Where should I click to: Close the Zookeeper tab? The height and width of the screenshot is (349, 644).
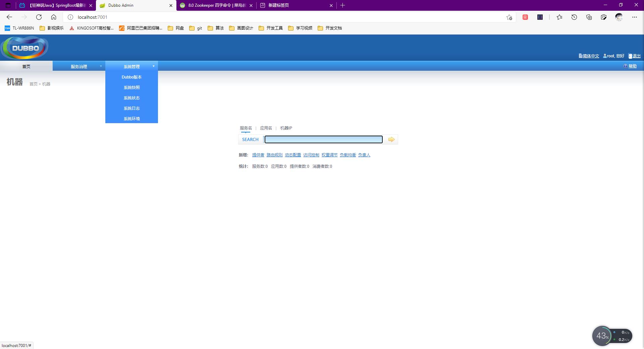[x=251, y=5]
